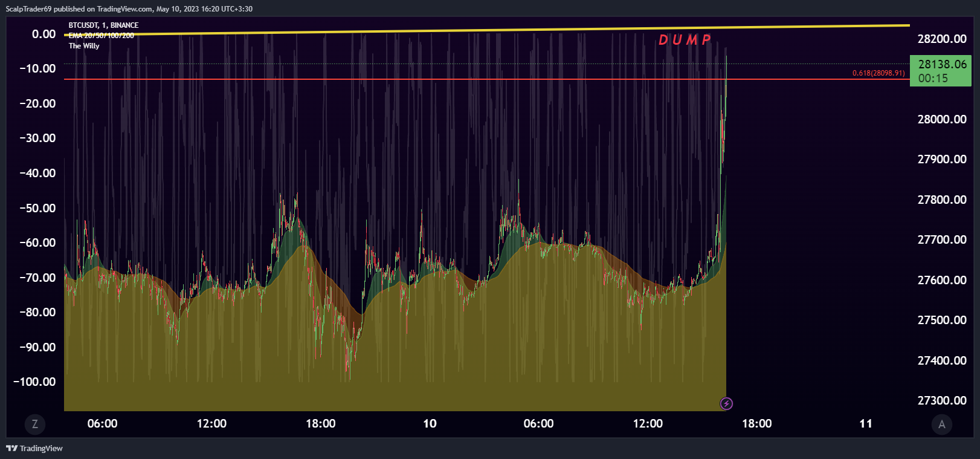Screen dimensions: 980x459
Task: Click the 27300.00 price scale label
Action: point(942,400)
